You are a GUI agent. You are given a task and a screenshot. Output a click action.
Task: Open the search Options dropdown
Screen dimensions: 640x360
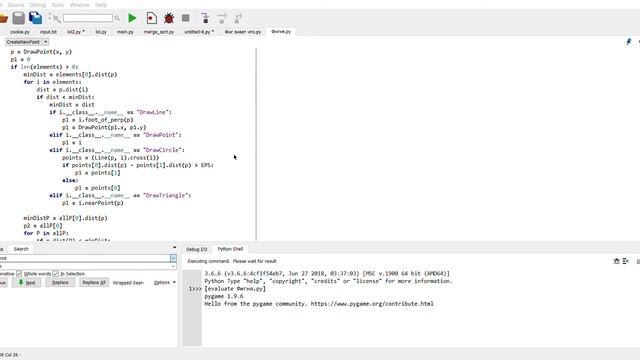pos(164,282)
